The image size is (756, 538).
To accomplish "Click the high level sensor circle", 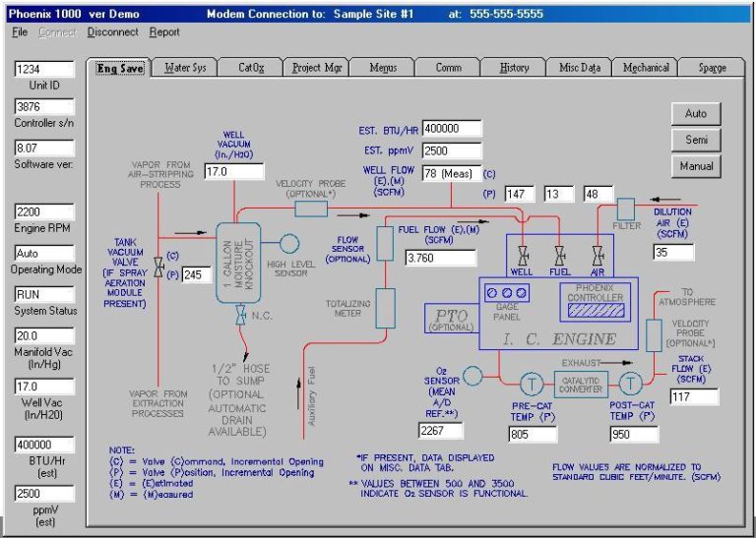I will pyautogui.click(x=288, y=243).
